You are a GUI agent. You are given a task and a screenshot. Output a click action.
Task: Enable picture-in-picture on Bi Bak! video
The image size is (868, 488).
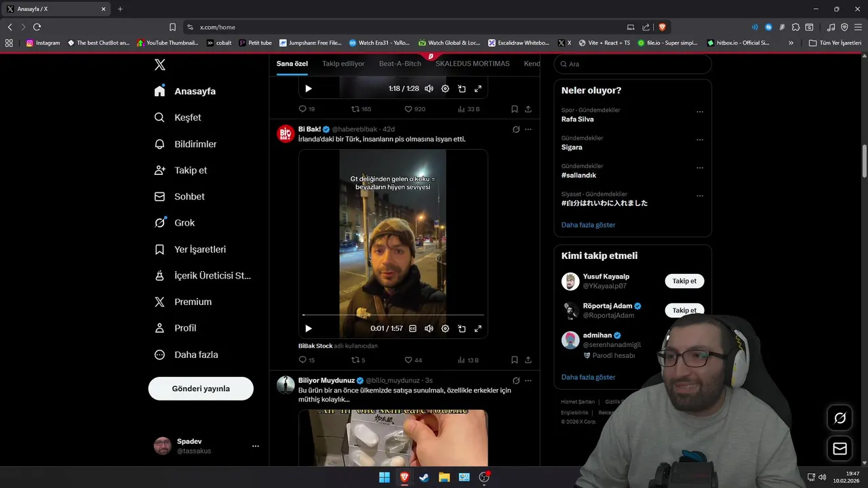[462, 328]
